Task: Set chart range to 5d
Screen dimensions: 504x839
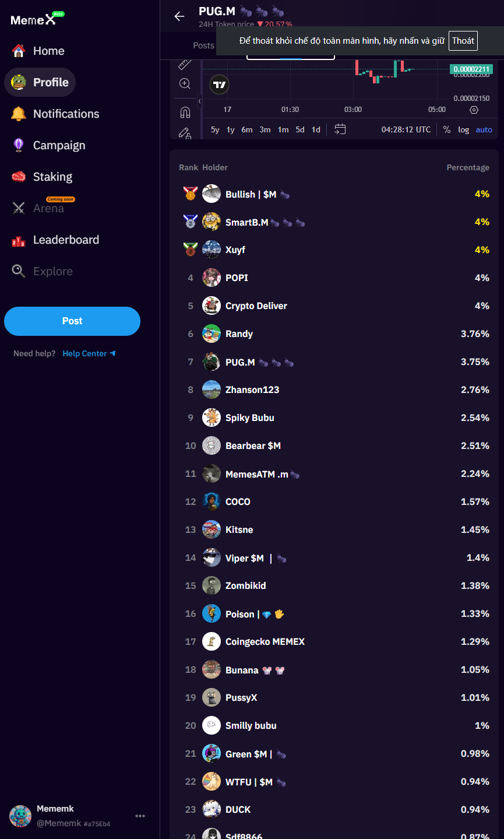Action: 300,129
